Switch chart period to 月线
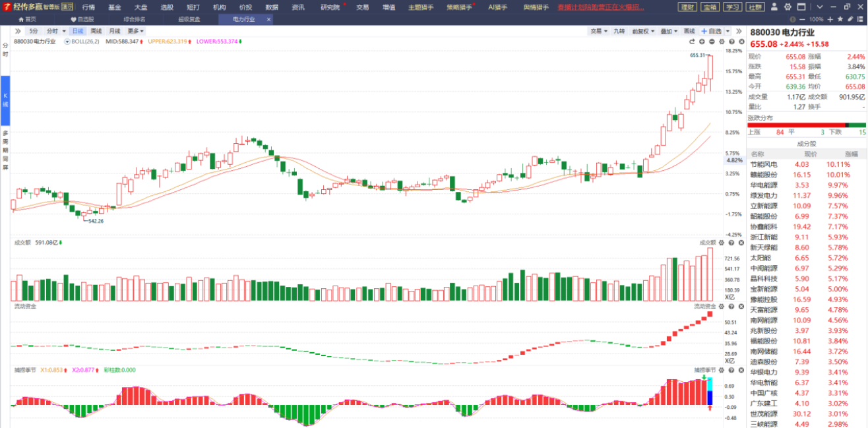The height and width of the screenshot is (428, 868). coord(115,31)
